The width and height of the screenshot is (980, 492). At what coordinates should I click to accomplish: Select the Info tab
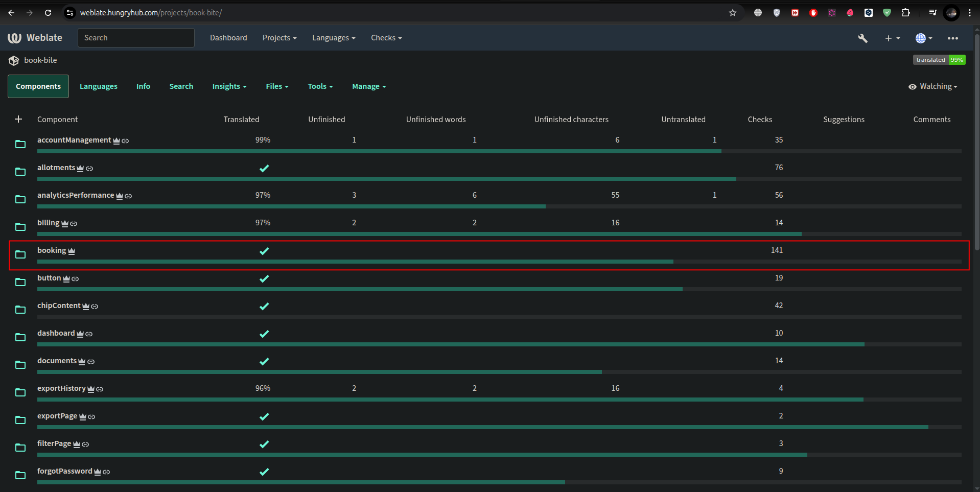click(x=143, y=86)
